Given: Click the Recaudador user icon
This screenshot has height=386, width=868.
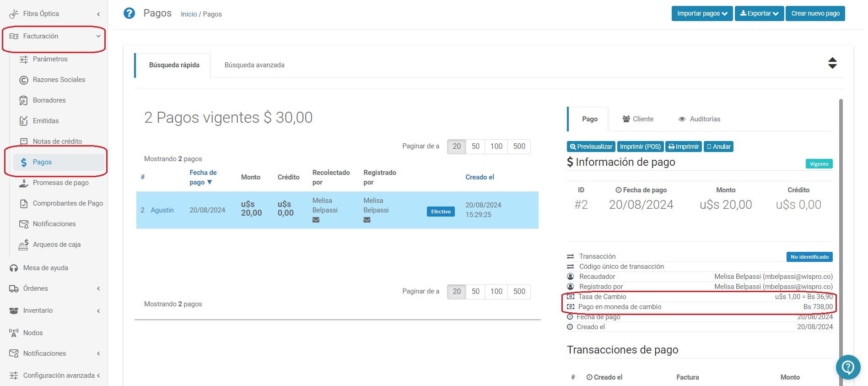Looking at the screenshot, I should (x=570, y=277).
